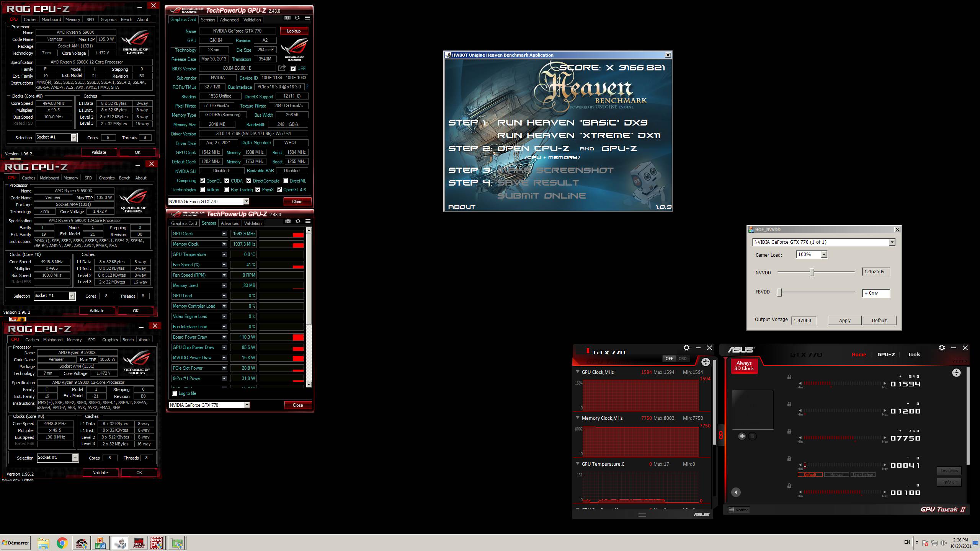Image resolution: width=980 pixels, height=551 pixels.
Task: Toggle the DirectCompute checkbox
Action: [x=249, y=181]
